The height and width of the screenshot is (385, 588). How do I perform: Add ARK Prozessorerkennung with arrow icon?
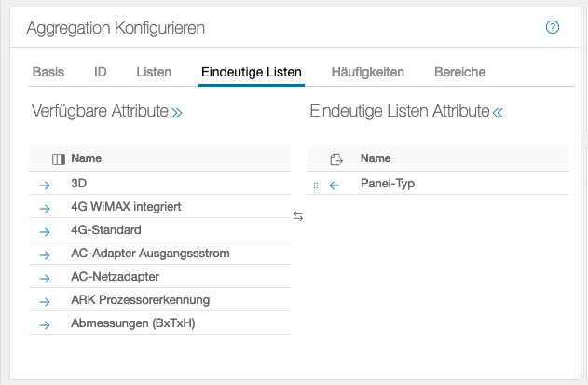pyautogui.click(x=45, y=301)
